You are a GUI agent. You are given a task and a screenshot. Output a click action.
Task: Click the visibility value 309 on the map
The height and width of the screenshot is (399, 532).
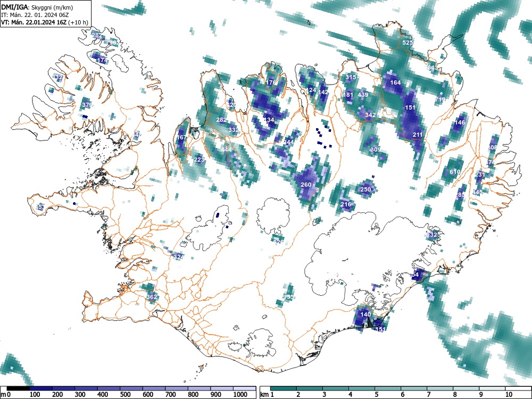[x=376, y=149]
